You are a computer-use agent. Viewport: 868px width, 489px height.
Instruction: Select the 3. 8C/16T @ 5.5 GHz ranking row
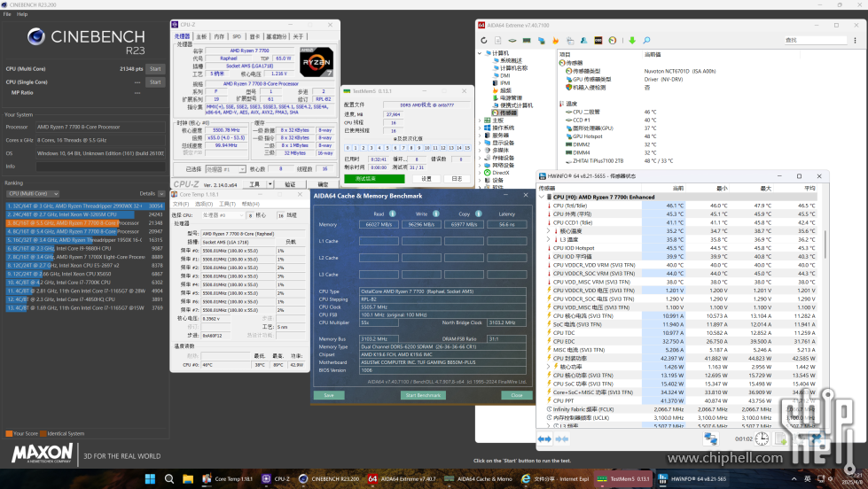pyautogui.click(x=85, y=223)
